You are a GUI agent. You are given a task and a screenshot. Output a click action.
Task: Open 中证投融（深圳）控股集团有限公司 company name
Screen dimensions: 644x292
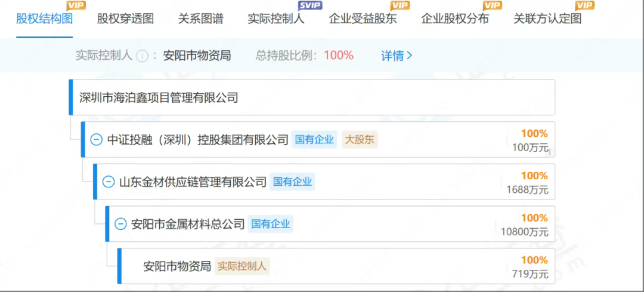click(x=197, y=140)
